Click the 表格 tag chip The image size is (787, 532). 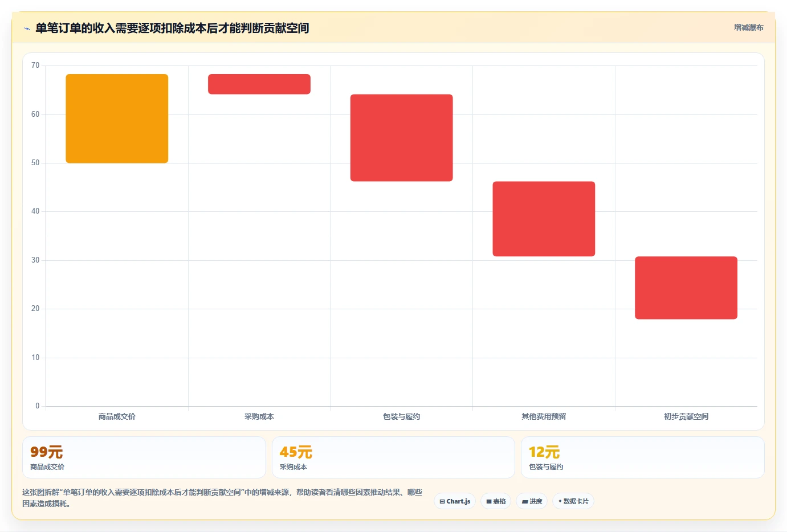point(496,501)
